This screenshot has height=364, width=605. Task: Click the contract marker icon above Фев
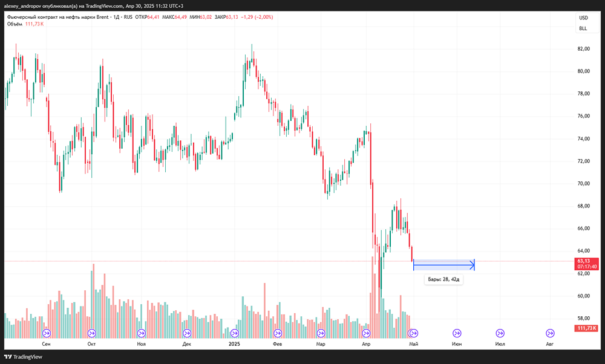(278, 333)
